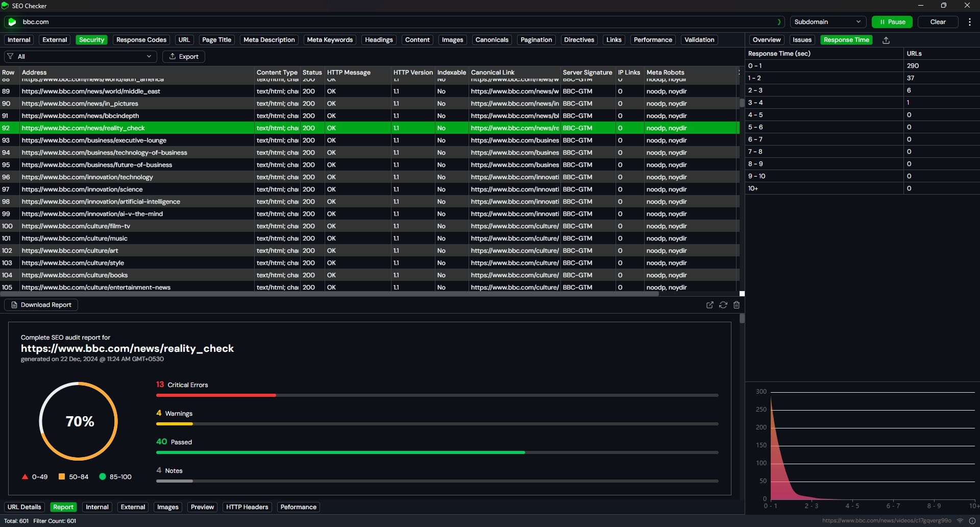Select row https://www.bbc.com/culture/books
Viewport: 980px width, 527px height.
pyautogui.click(x=369, y=275)
